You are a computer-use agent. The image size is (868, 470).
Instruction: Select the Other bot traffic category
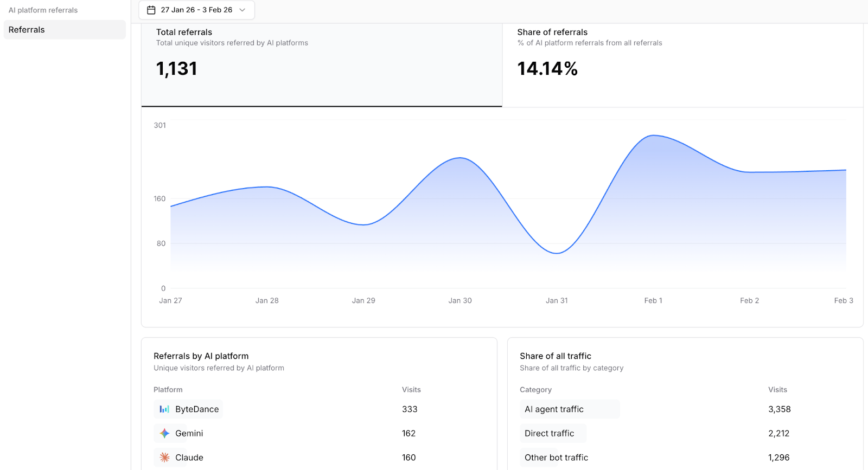click(556, 458)
